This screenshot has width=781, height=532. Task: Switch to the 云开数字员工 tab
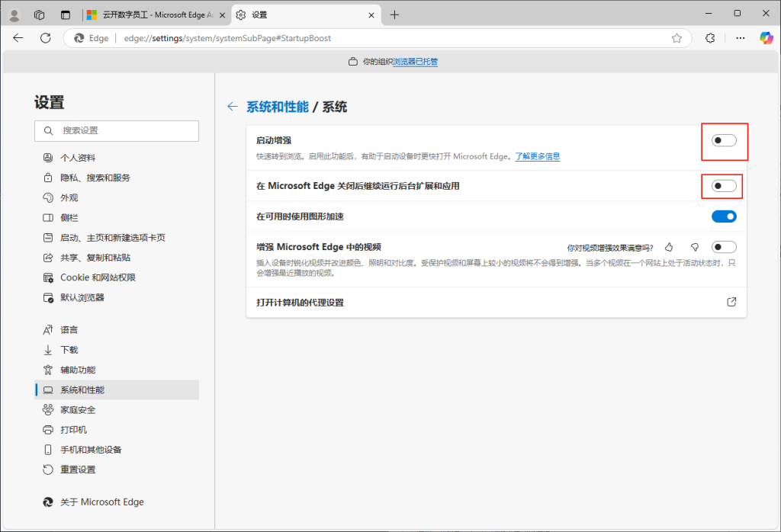click(156, 15)
